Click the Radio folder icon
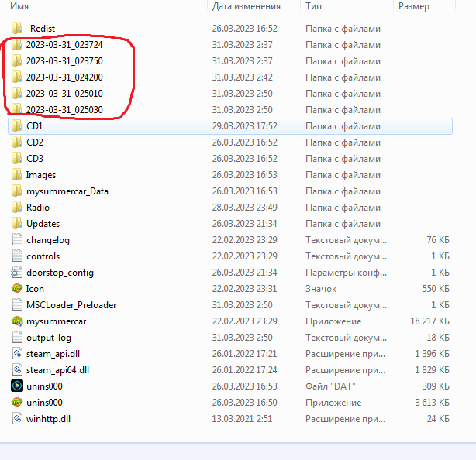 [17, 207]
